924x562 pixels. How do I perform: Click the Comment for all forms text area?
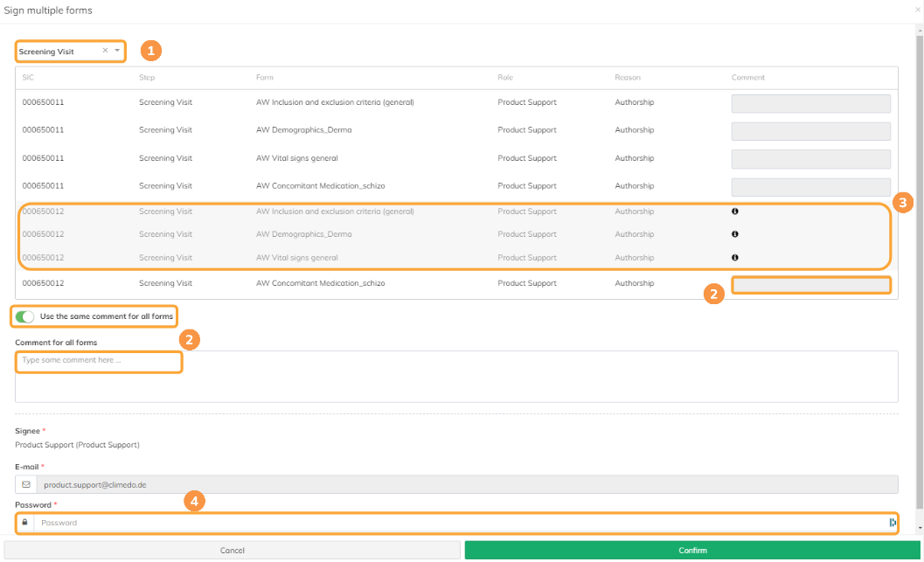tap(456, 377)
